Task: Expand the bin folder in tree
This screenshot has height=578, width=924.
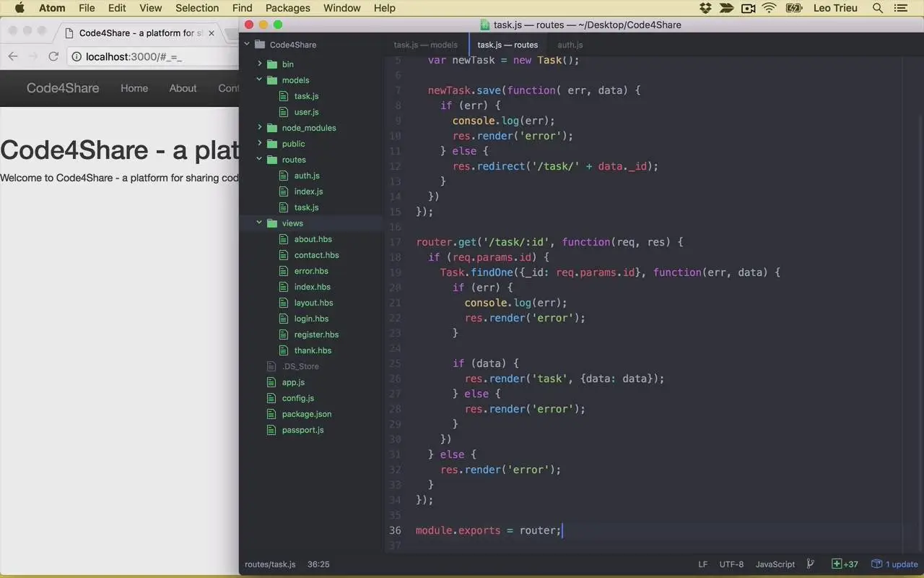Action: pyautogui.click(x=260, y=64)
